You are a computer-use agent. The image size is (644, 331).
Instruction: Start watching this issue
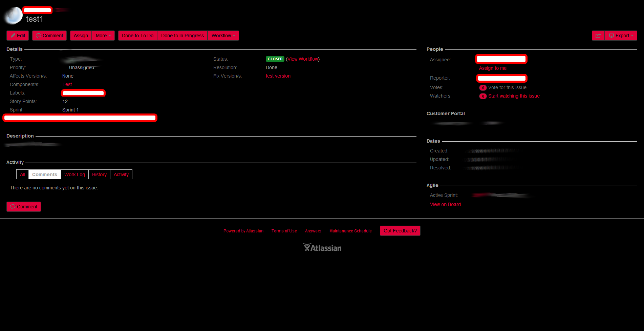point(514,96)
